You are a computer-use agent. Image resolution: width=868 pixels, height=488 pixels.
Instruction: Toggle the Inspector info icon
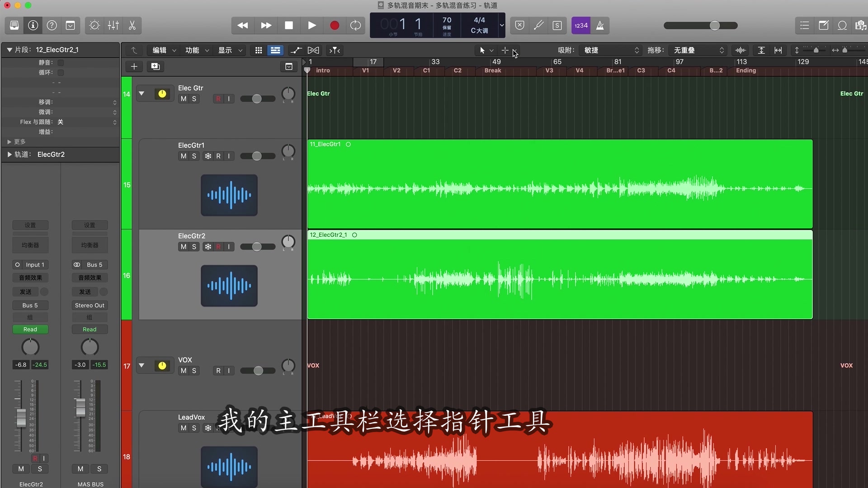click(33, 25)
